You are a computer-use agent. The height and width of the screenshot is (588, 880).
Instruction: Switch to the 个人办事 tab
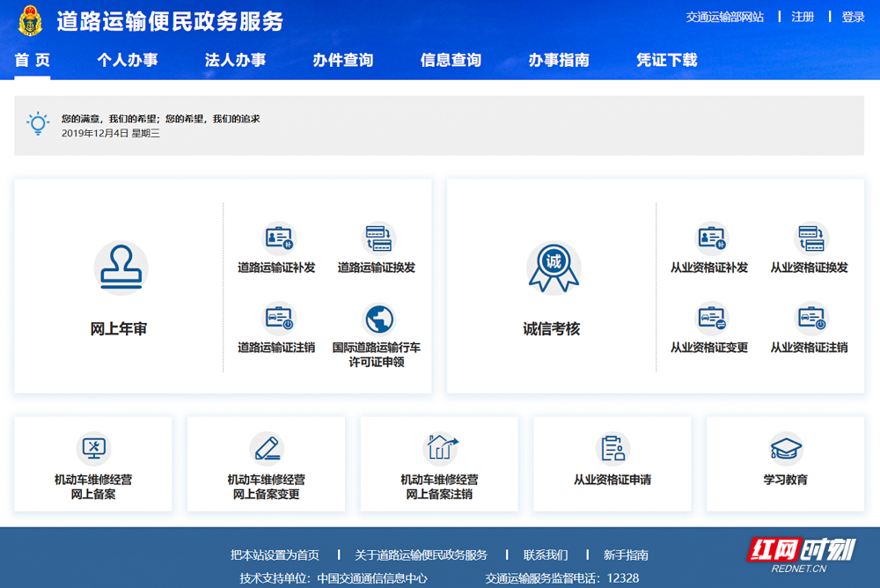[128, 60]
